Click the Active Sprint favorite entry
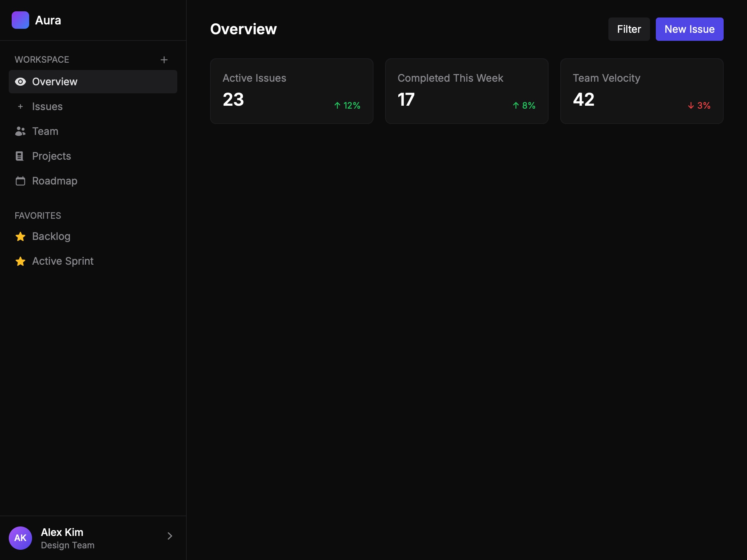Image resolution: width=747 pixels, height=560 pixels. point(63,261)
